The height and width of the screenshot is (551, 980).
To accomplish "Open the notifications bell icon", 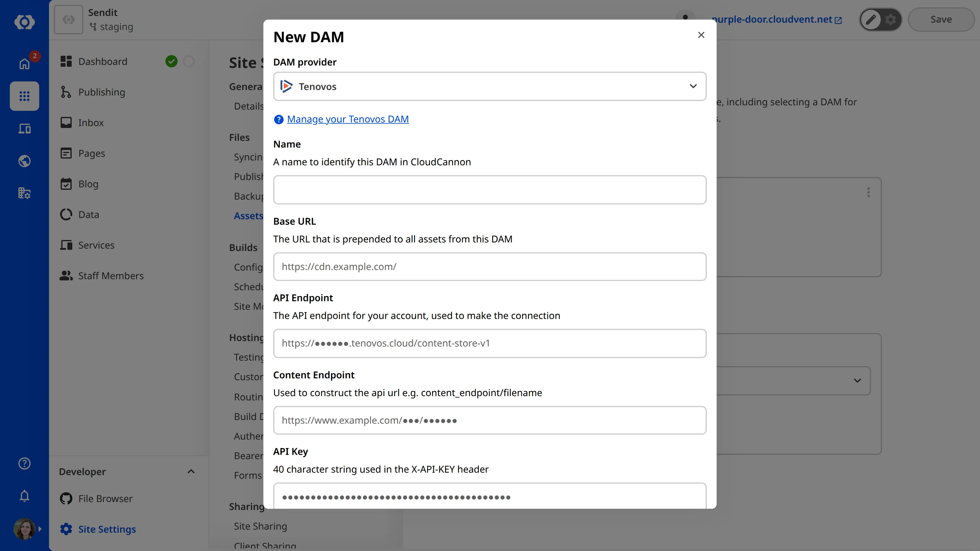I will [x=24, y=496].
